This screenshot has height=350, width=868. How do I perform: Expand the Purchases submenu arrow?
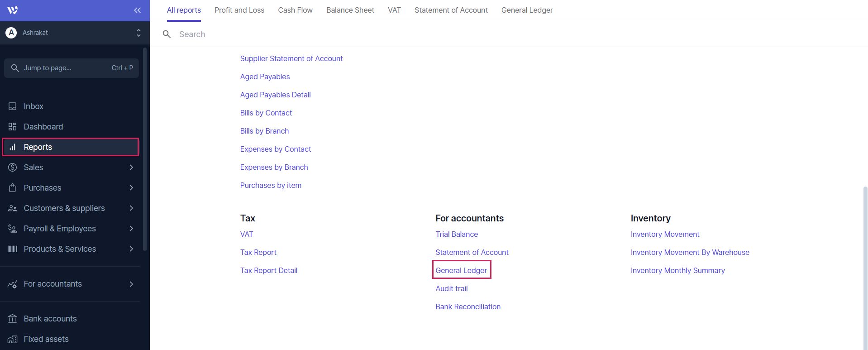pos(131,188)
